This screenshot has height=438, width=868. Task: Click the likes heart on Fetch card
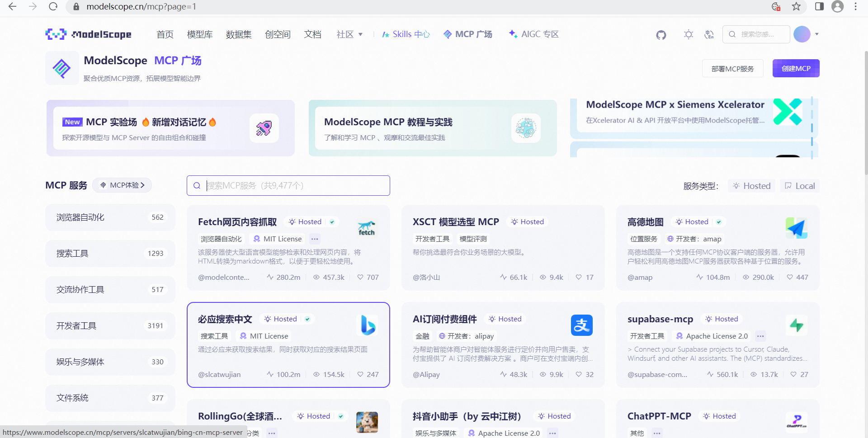[360, 277]
